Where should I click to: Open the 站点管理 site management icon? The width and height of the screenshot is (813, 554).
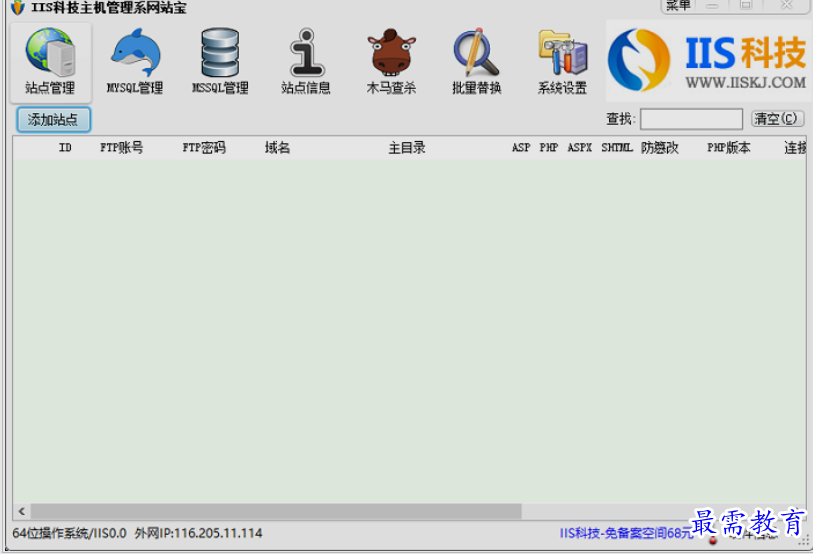click(x=51, y=62)
